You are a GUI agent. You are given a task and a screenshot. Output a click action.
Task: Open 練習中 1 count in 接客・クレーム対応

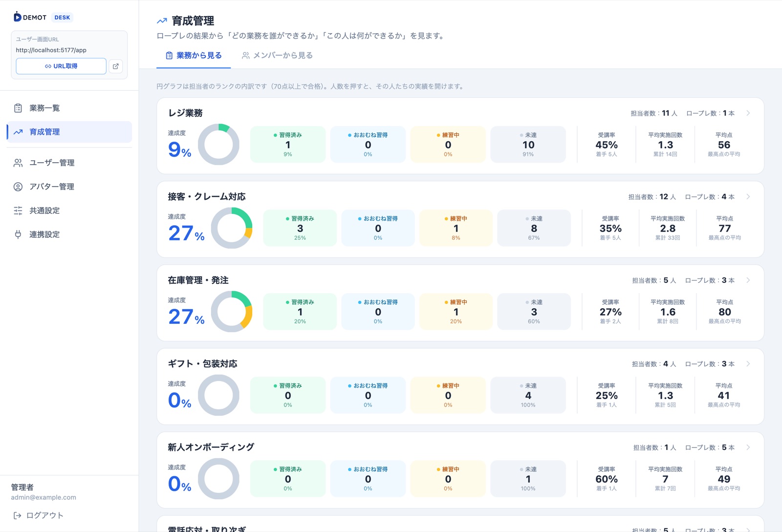(x=456, y=228)
